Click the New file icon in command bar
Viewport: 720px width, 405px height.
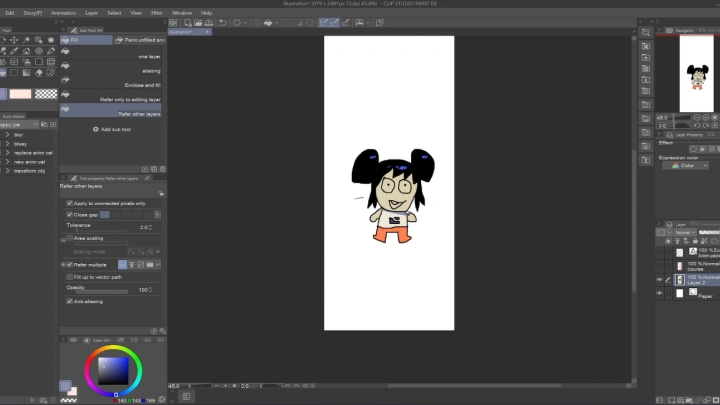(187, 22)
